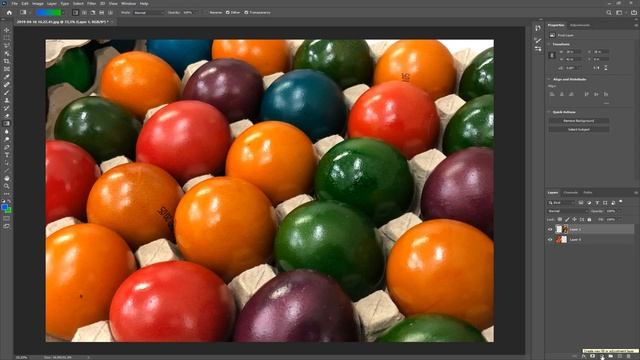This screenshot has width=640, height=360.
Task: Open the Window menu
Action: pyautogui.click(x=129, y=3)
